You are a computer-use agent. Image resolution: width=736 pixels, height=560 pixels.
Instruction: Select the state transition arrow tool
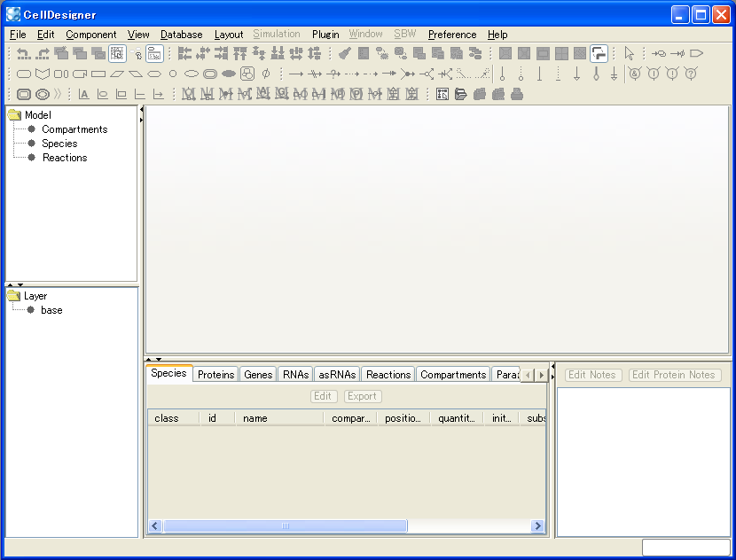click(x=295, y=74)
